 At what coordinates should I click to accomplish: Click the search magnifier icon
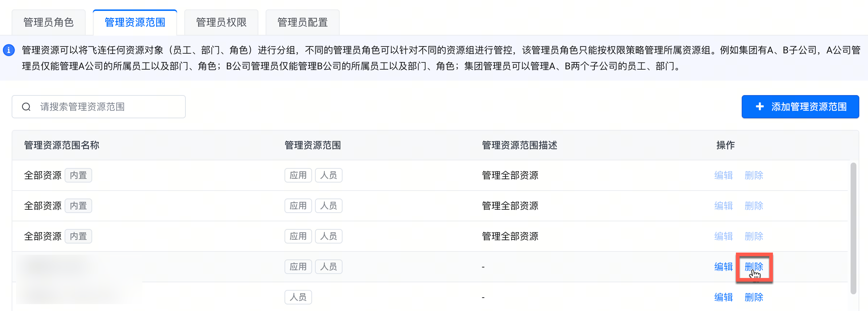pos(26,107)
